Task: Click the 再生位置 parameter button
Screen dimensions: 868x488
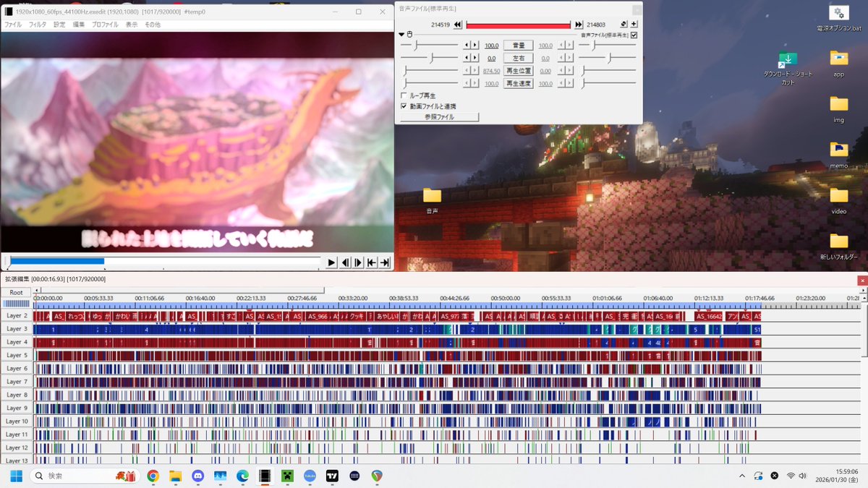Action: click(518, 71)
